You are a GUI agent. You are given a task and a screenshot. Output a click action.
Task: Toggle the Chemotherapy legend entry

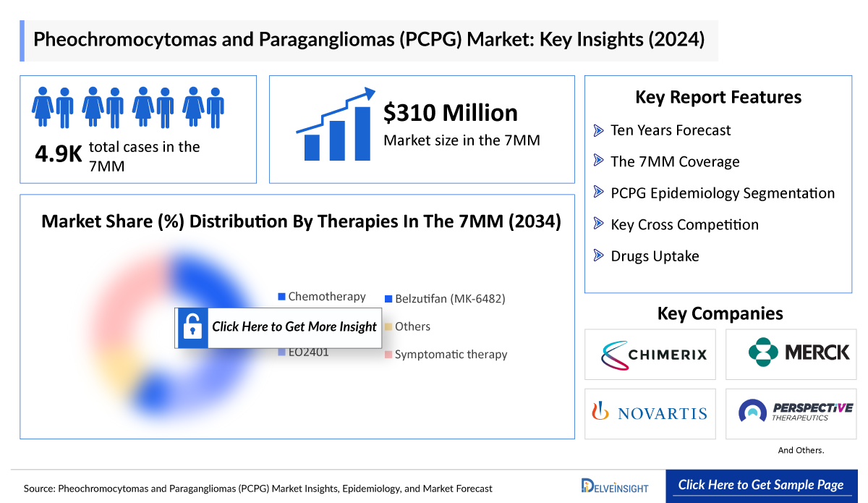tap(326, 296)
